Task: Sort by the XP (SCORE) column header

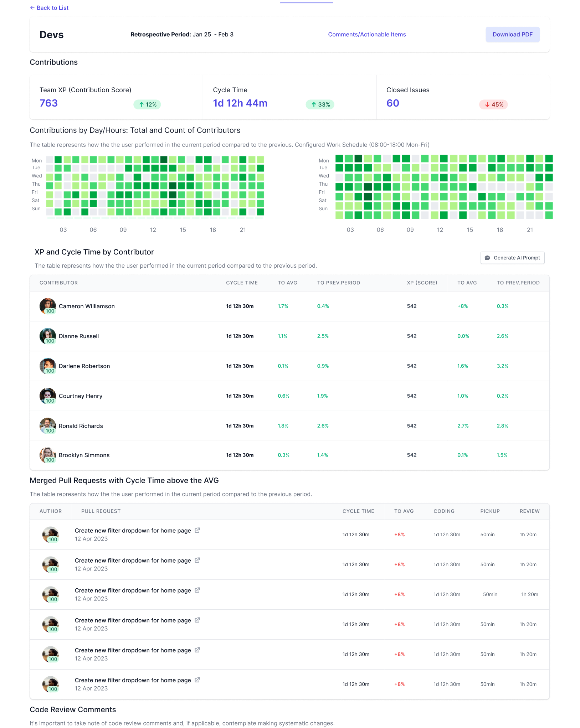Action: point(422,283)
